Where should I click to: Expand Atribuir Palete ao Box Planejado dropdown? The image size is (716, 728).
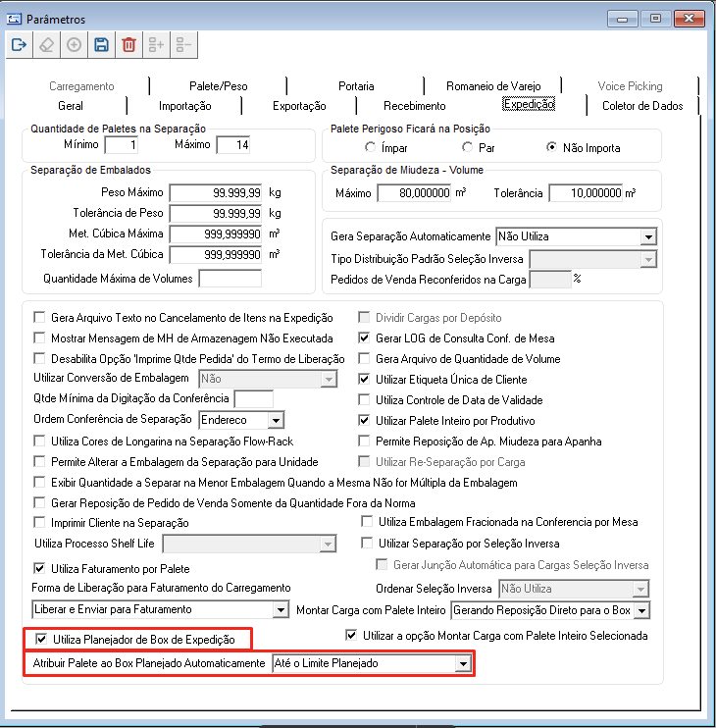463,664
